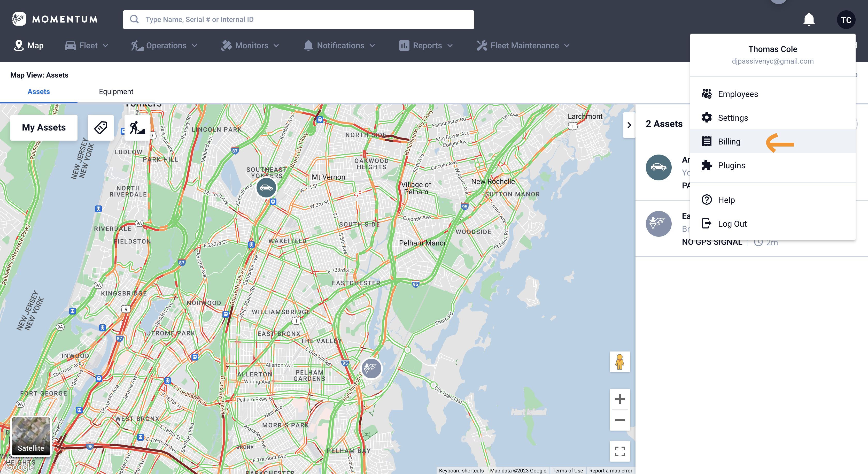Viewport: 868px width, 474px height.
Task: Open the Fleet Maintenance dropdown
Action: (x=523, y=45)
